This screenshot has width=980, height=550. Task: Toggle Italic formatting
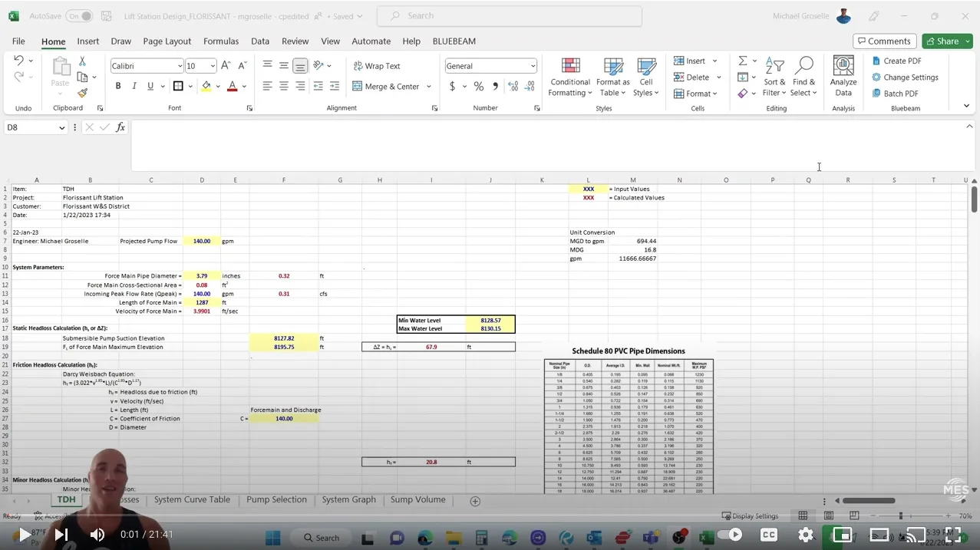pyautogui.click(x=134, y=86)
